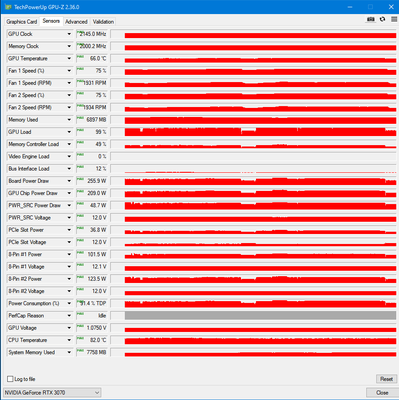Click the Reset button
399x400 pixels.
coord(386,379)
